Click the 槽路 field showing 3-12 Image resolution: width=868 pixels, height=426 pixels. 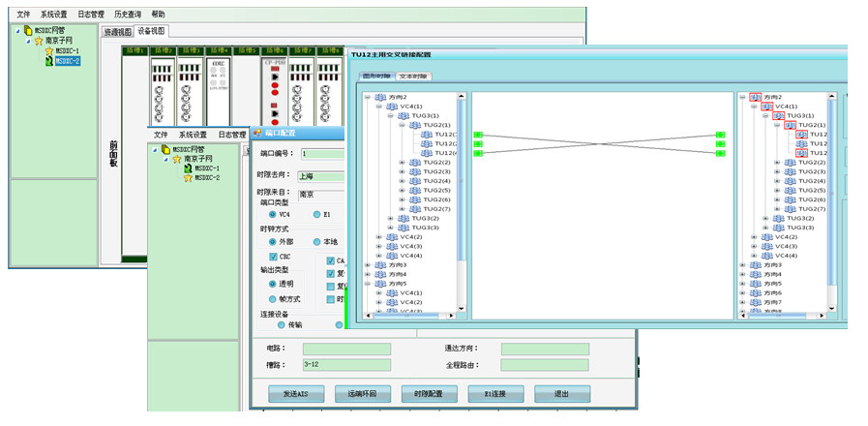point(346,365)
